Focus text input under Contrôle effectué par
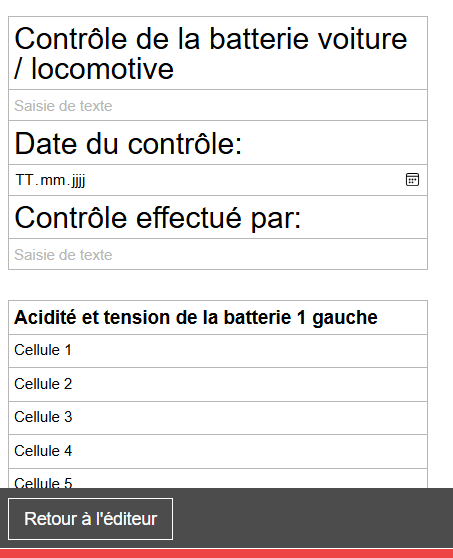 pyautogui.click(x=218, y=254)
